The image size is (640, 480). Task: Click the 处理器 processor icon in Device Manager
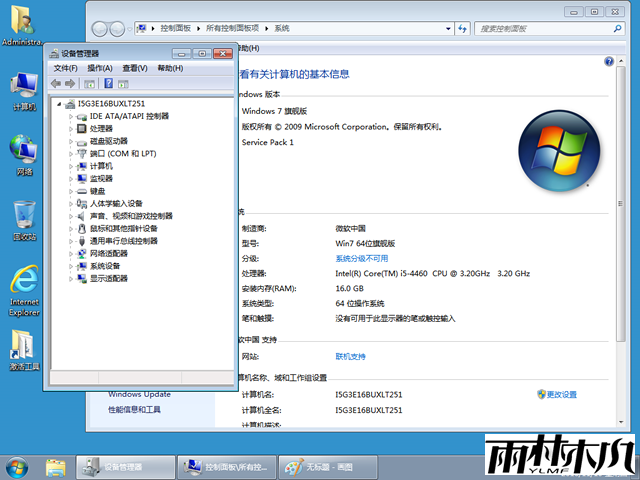tap(82, 129)
